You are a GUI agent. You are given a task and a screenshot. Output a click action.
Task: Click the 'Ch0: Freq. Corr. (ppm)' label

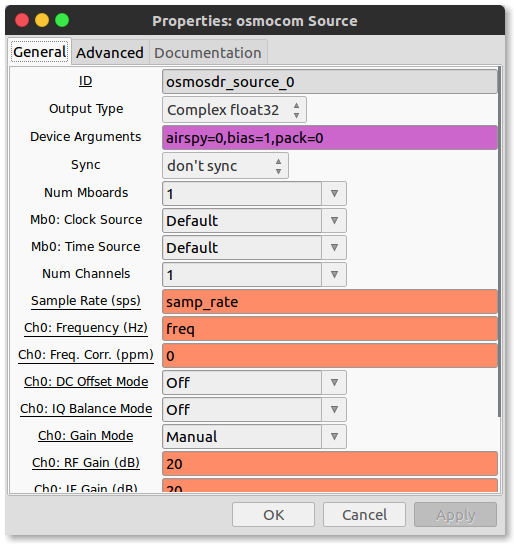[86, 355]
